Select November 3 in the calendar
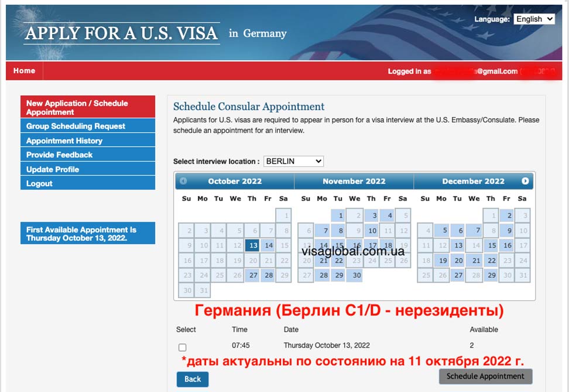The height and width of the screenshot is (392, 569). 372,215
